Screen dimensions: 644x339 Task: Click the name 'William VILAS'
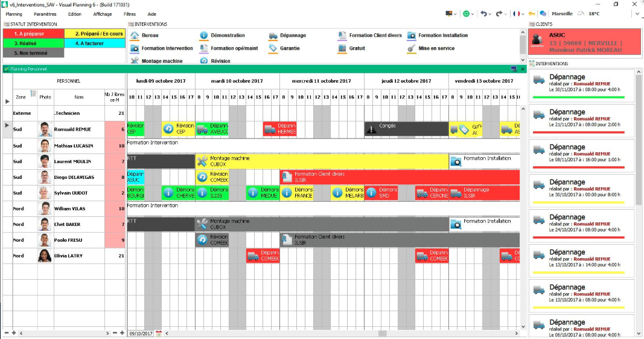[x=69, y=208]
